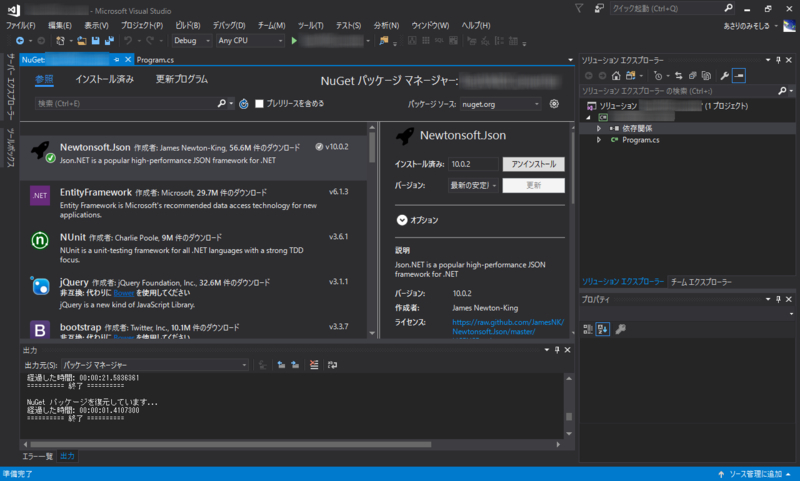Click the feedback icon in title bar

(x=599, y=8)
